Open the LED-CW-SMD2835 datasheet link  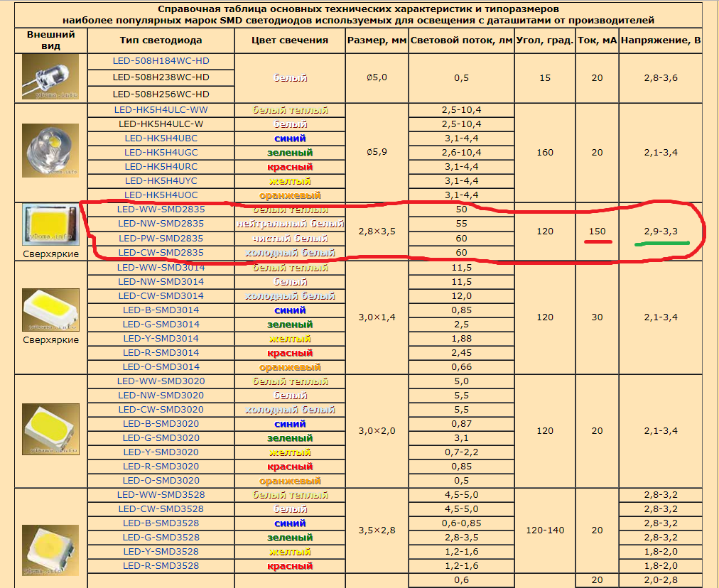[x=161, y=253]
